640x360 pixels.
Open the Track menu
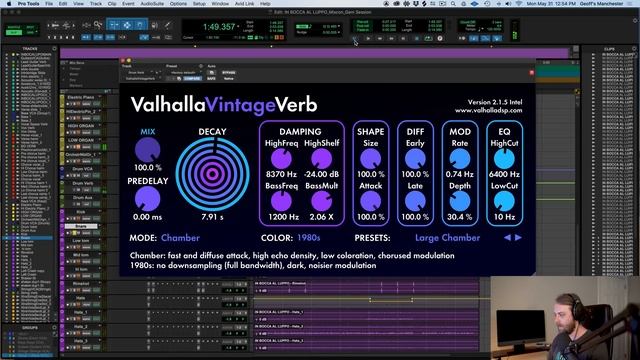96,4
